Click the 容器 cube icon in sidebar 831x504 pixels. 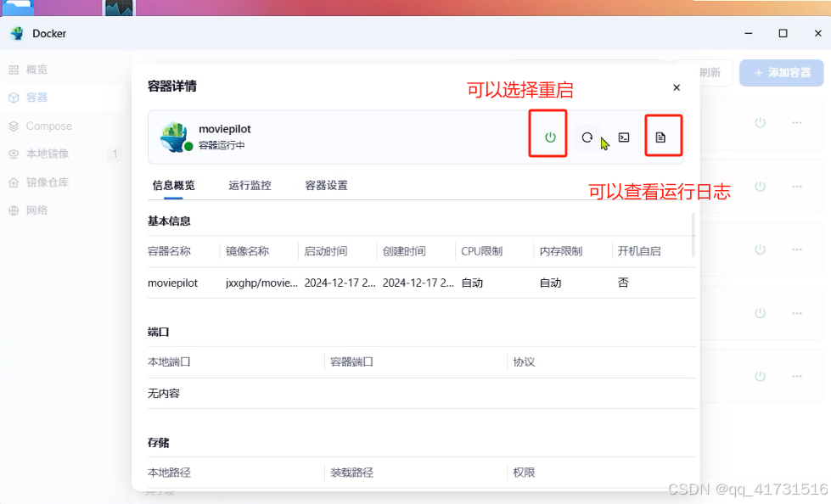coord(14,98)
